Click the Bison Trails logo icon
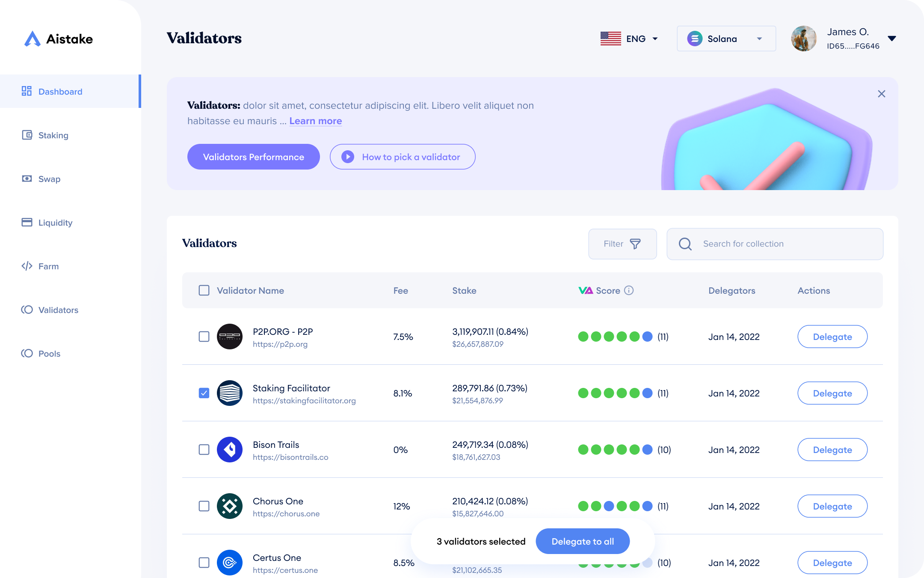 pos(230,450)
